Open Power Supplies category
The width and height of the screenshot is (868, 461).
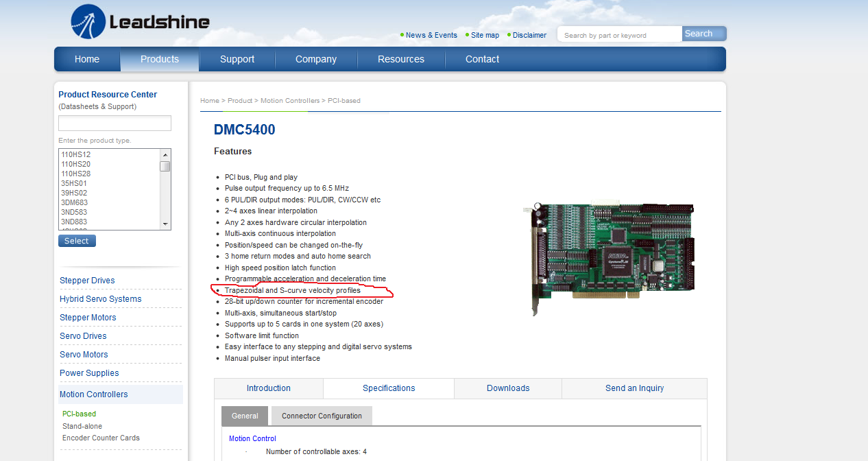tap(89, 373)
